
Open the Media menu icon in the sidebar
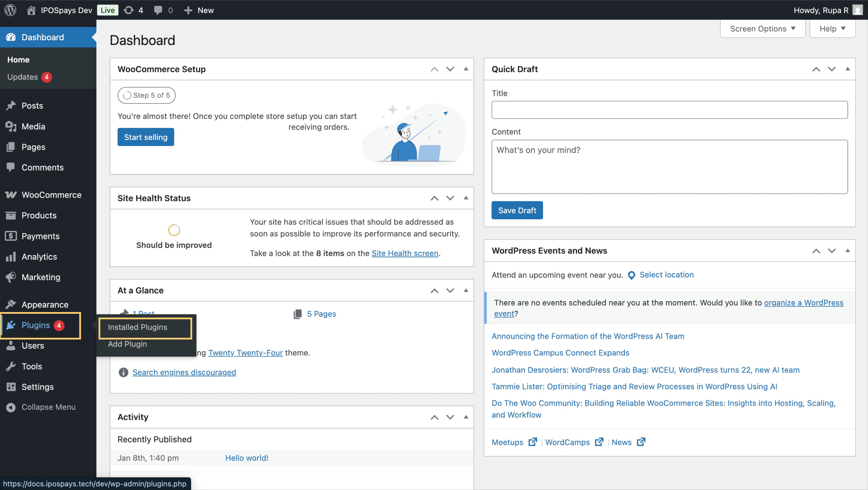(11, 126)
